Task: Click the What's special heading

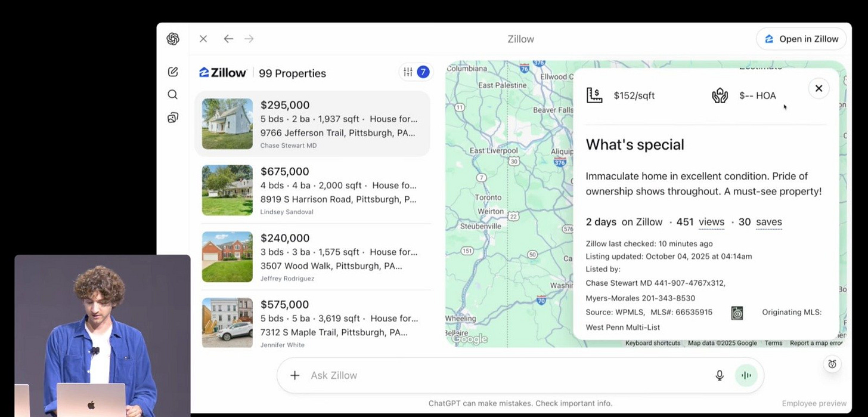Action: [635, 144]
